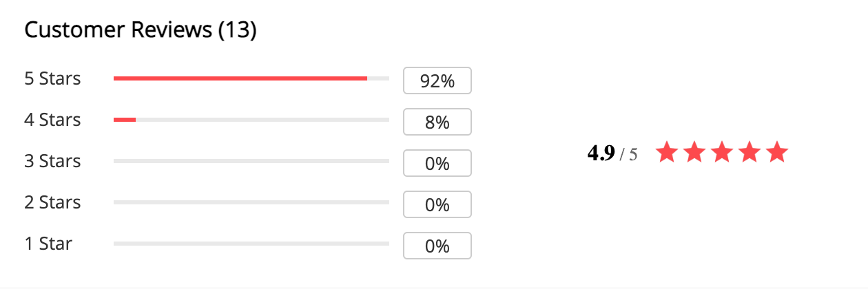Viewport: 868px width, 289px height.
Task: Click the 4.9 / 5 average rating
Action: (612, 153)
